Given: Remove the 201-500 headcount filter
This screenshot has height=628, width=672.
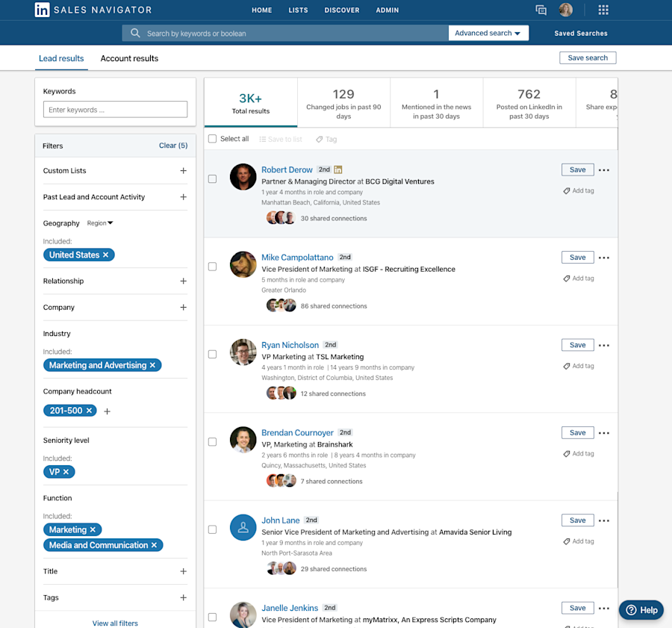Looking at the screenshot, I should click(x=89, y=411).
